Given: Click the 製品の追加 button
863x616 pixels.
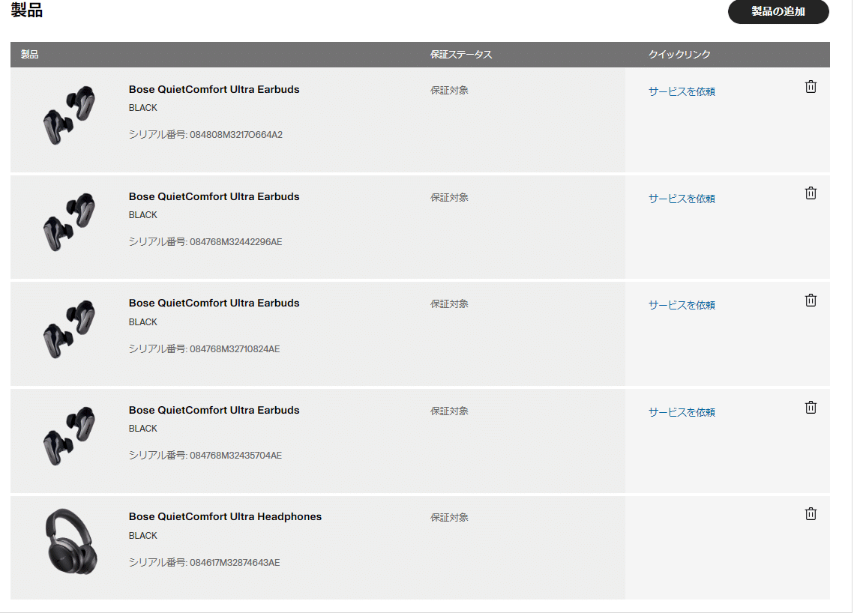Looking at the screenshot, I should (778, 12).
